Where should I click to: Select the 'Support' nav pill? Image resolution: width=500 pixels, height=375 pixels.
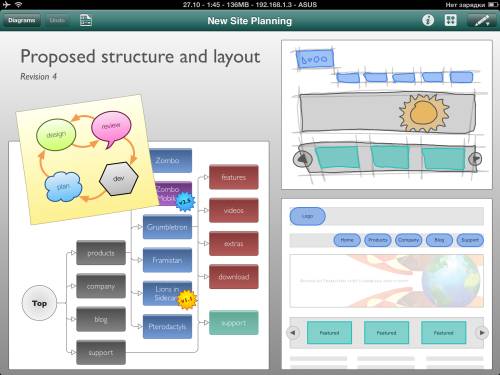point(470,240)
